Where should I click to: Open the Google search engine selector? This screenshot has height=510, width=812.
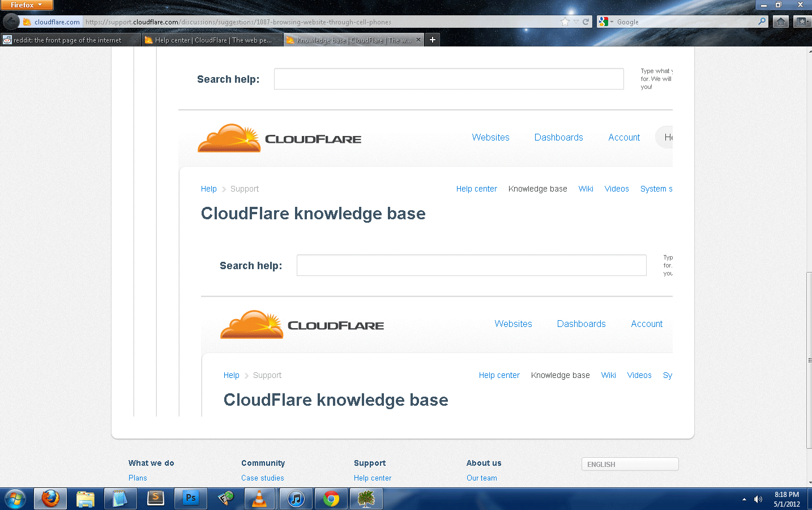point(605,22)
